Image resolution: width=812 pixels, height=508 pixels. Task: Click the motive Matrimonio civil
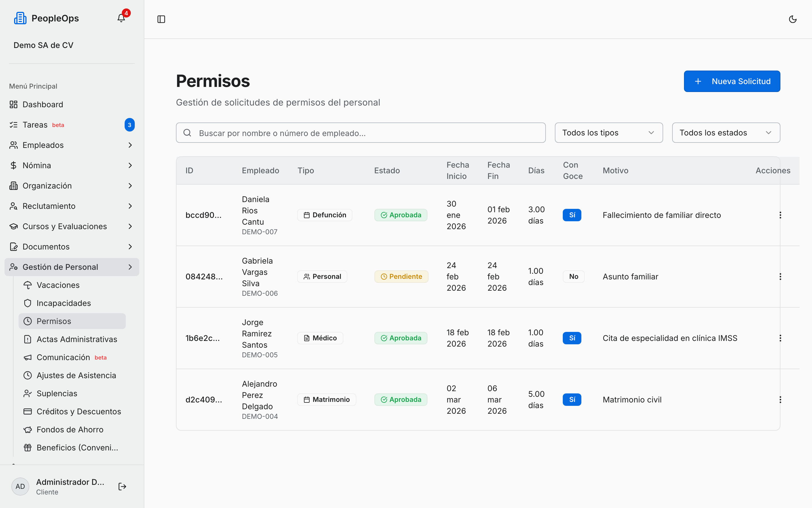click(632, 399)
